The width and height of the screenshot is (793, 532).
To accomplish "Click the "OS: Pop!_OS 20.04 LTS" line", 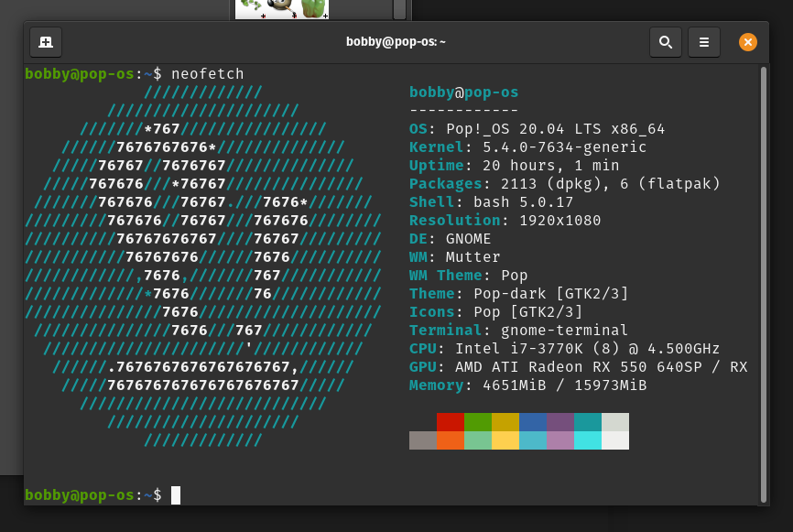I will click(x=537, y=129).
